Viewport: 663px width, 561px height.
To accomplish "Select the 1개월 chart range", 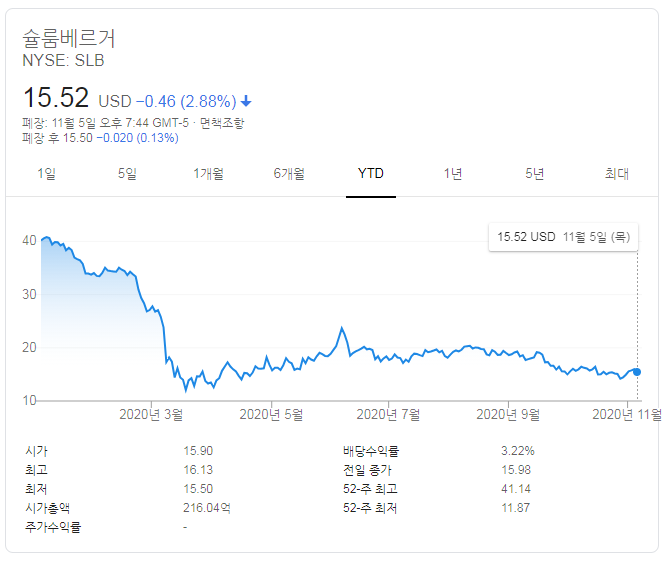I will [x=208, y=173].
